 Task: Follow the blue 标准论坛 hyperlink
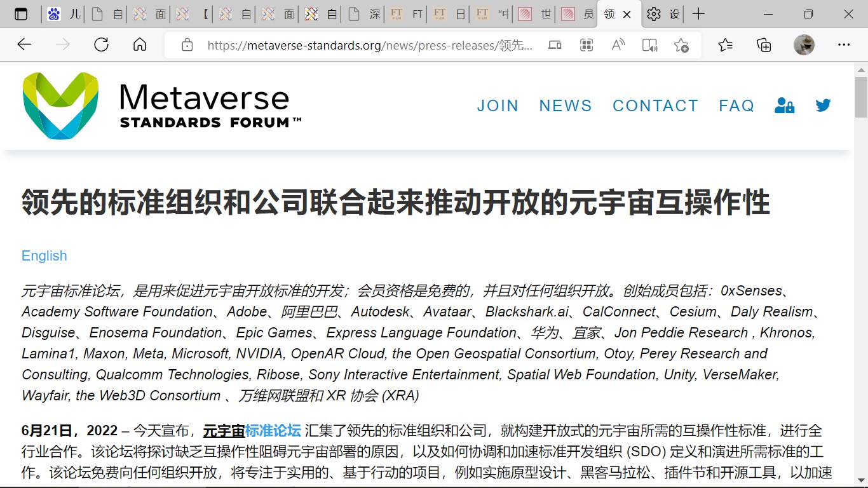(x=273, y=431)
